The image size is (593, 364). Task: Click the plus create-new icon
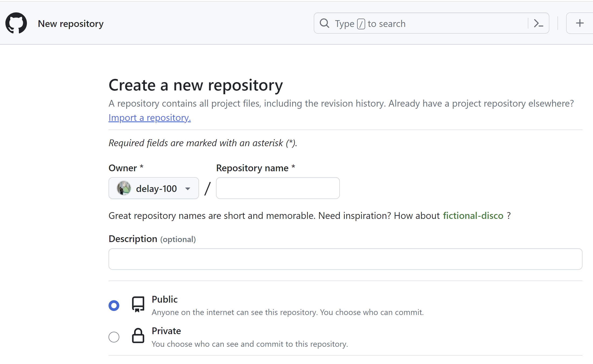pyautogui.click(x=580, y=23)
